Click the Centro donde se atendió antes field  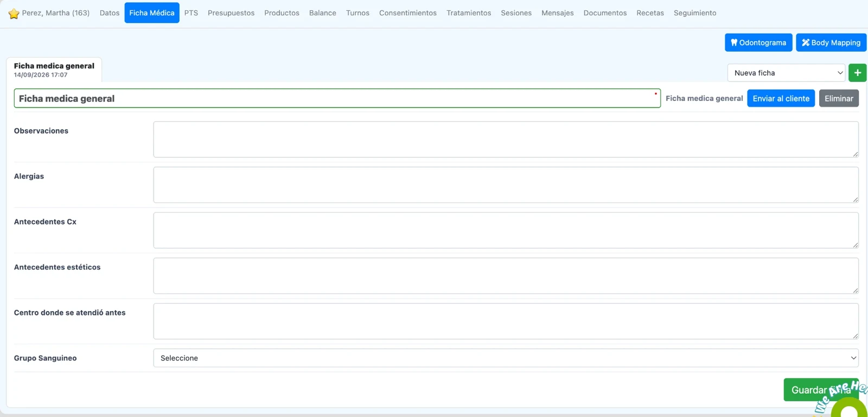coord(506,321)
